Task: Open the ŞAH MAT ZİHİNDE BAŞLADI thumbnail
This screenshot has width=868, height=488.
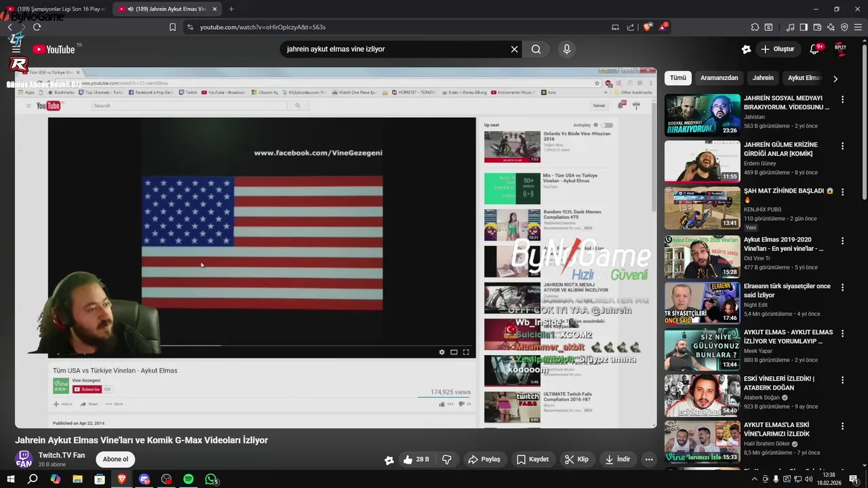Action: (x=703, y=208)
